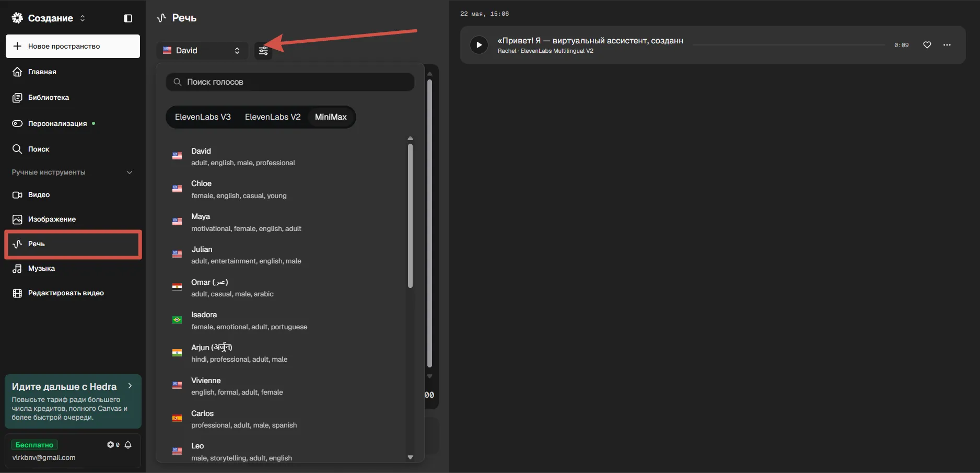Screen dimensions: 980x473
Task: Open Поиск in the sidebar
Action: 73,149
